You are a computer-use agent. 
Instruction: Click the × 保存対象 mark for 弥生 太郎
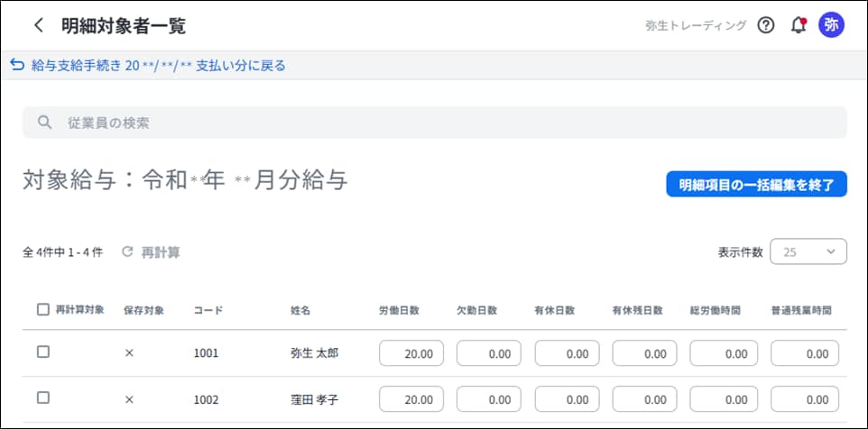(129, 353)
